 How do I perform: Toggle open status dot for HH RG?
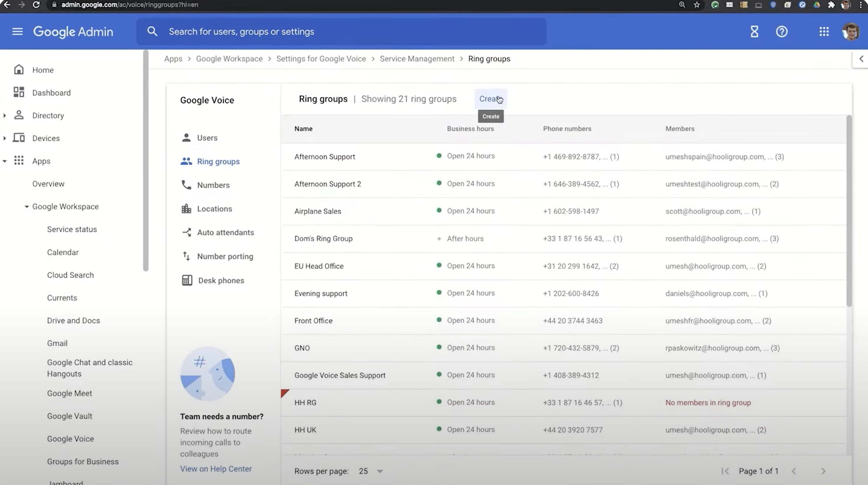coord(439,402)
